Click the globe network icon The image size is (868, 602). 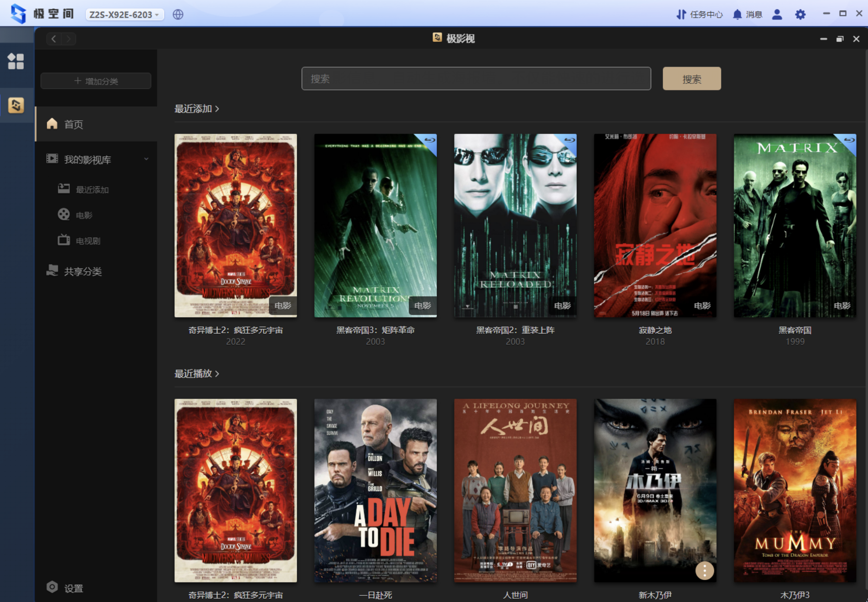[x=178, y=14]
